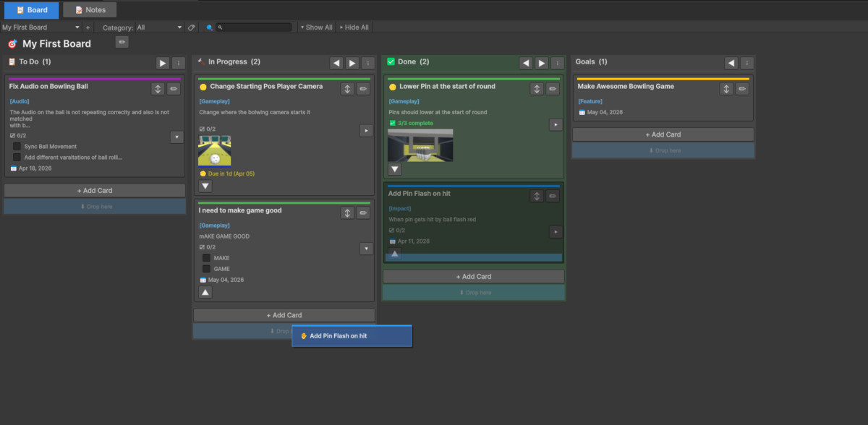The image size is (868, 425).
Task: Click the magnifier search icon in toolbar
Action: click(x=209, y=27)
